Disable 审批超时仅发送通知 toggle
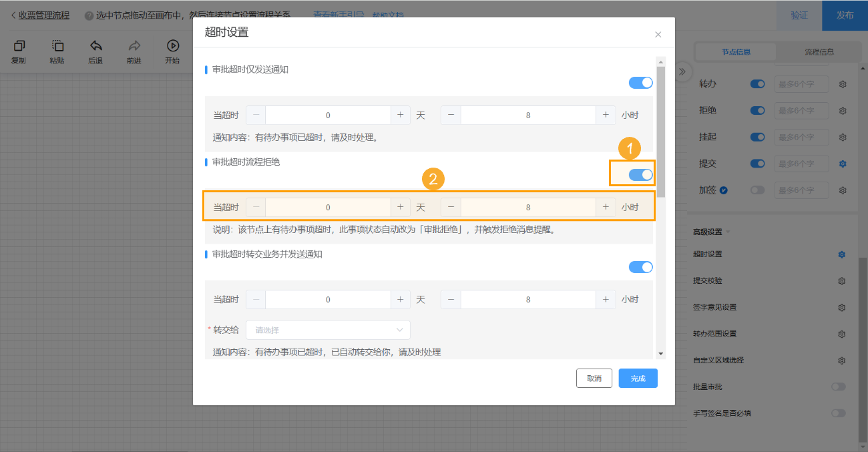Screen dimensions: 868x452 (x=640, y=82)
